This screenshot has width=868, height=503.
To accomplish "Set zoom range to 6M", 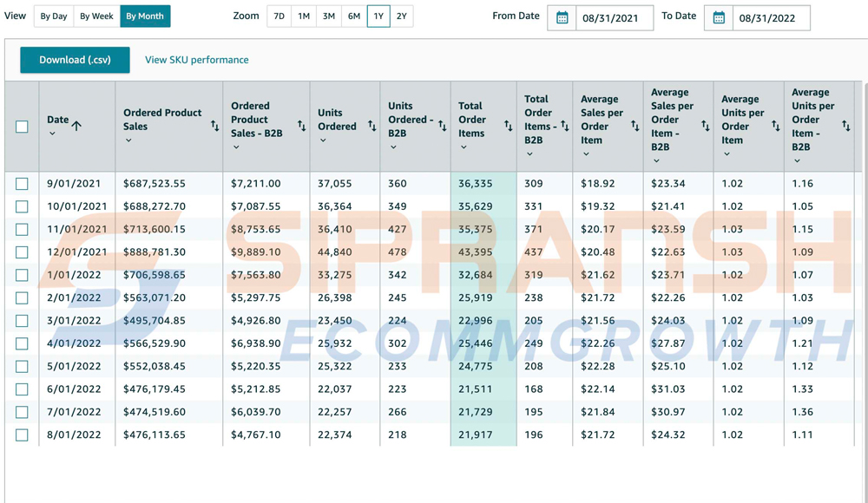I will point(353,16).
